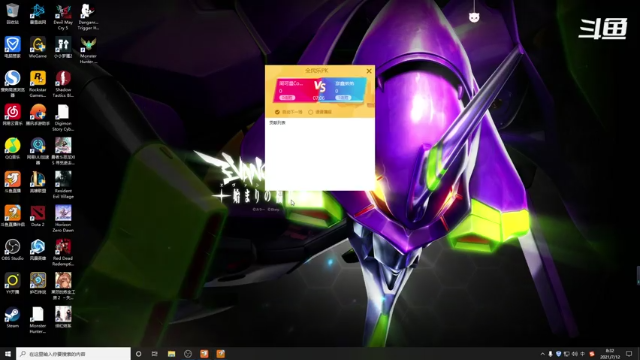The width and height of the screenshot is (640, 360).
Task: Open the Recycle Bin icon
Action: pos(13,13)
